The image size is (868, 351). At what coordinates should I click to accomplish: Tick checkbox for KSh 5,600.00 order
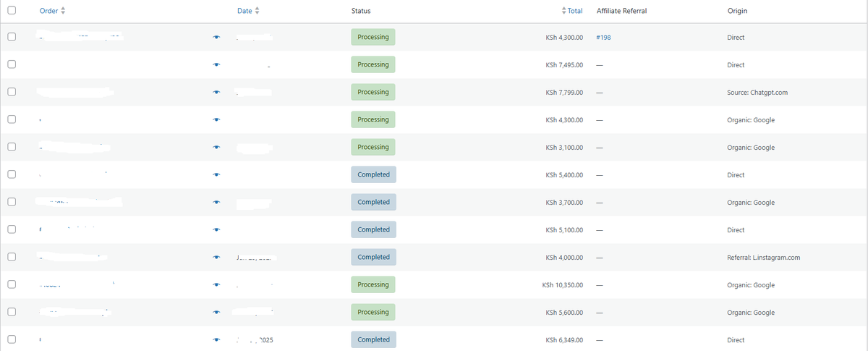(11, 311)
